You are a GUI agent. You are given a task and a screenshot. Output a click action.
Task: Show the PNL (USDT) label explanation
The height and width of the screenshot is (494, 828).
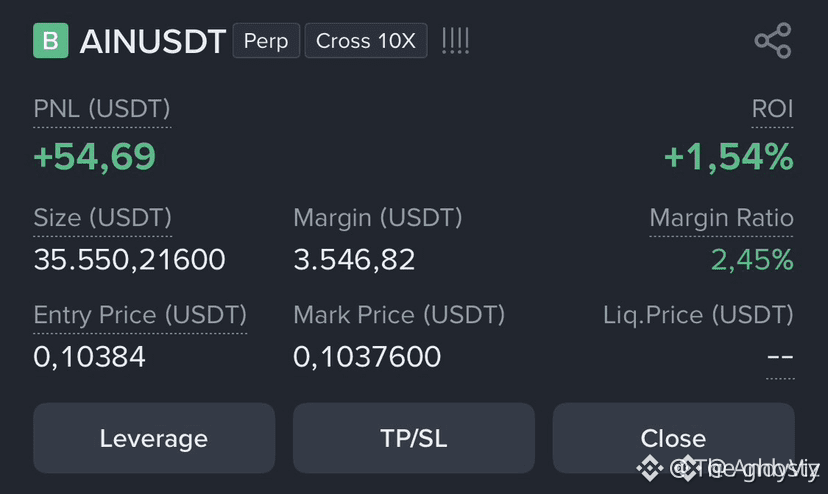tap(102, 109)
